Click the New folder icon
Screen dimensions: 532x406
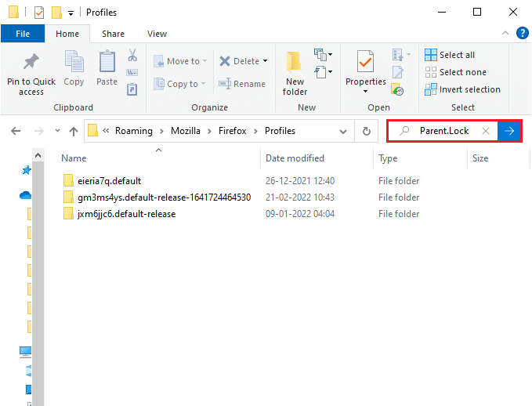tap(294, 62)
